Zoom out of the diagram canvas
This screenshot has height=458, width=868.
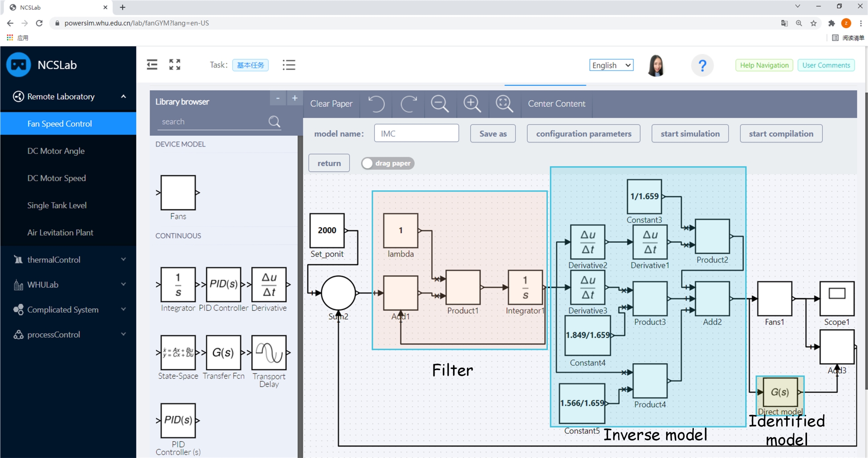[x=440, y=104]
